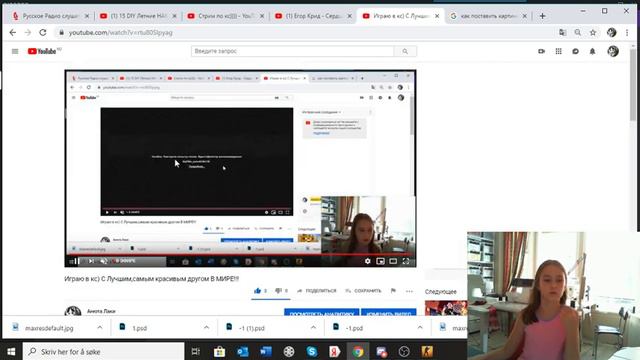Open the zoom magnifier icon in address bar
The height and width of the screenshot is (360, 640).
point(578,32)
